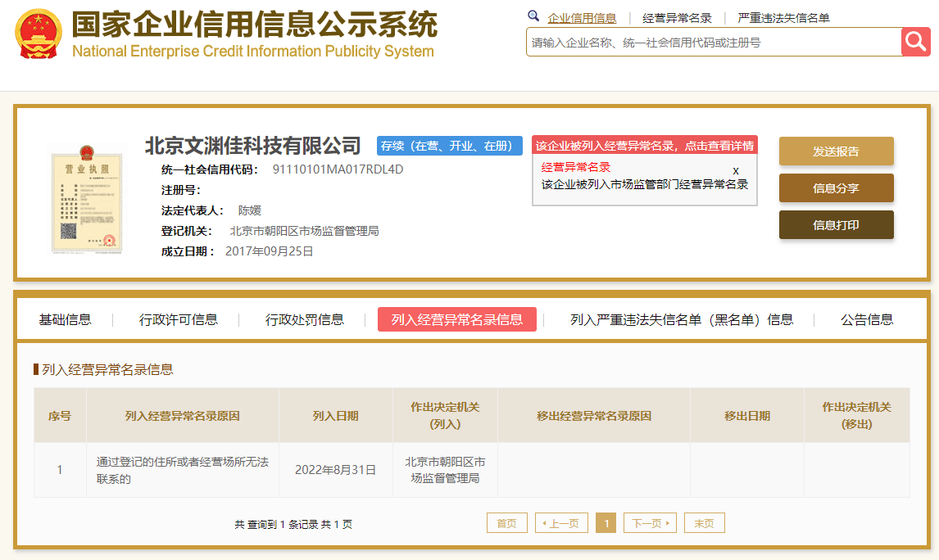Click the 末页 pagination button
This screenshot has width=939, height=560.
click(x=705, y=522)
